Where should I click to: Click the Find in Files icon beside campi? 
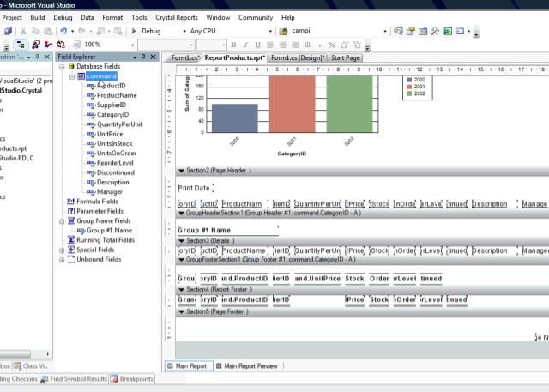[283, 31]
